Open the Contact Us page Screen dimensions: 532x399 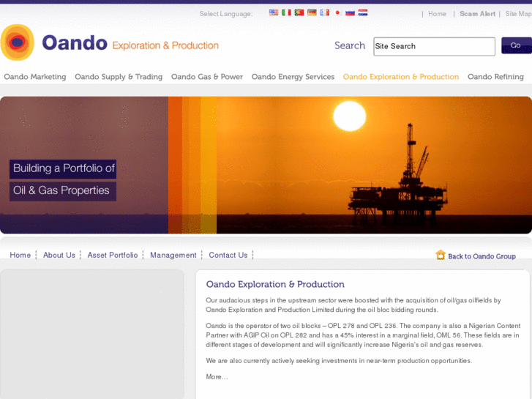[228, 255]
